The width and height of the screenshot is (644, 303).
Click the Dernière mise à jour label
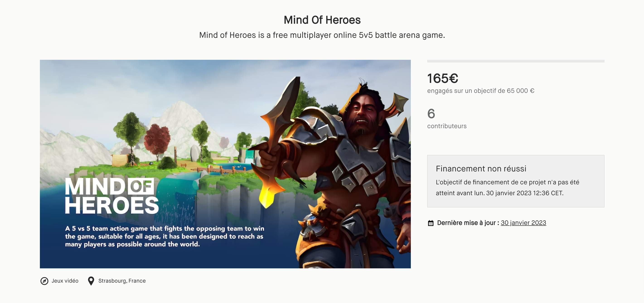[468, 223]
